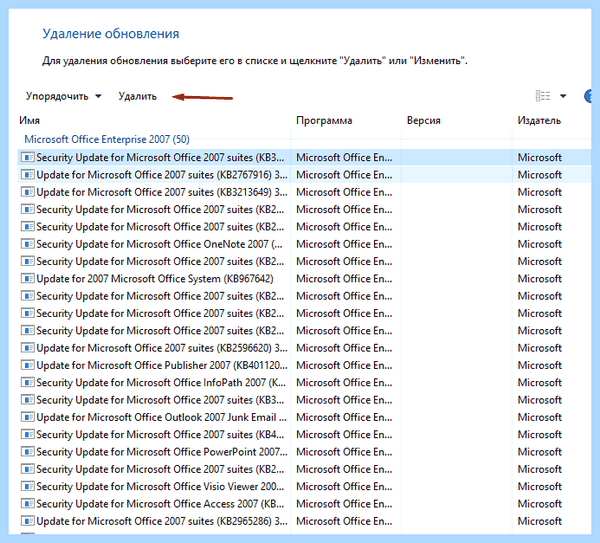Click the change view layout icon
This screenshot has width=600, height=543.
[543, 96]
